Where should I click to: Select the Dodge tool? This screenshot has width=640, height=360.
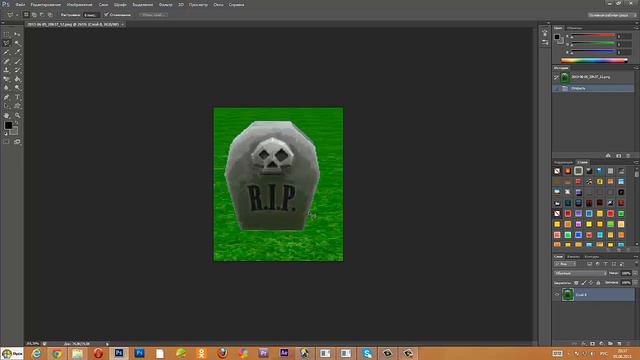tap(17, 88)
